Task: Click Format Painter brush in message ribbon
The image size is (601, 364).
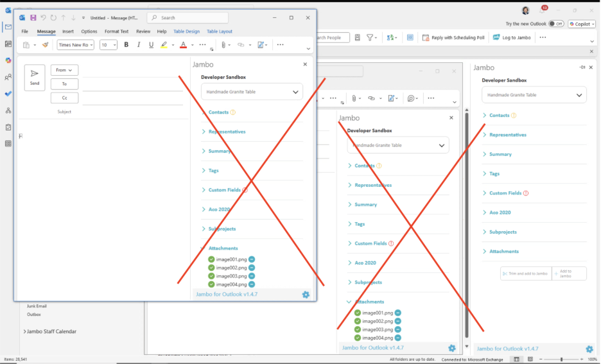Action: (45, 45)
